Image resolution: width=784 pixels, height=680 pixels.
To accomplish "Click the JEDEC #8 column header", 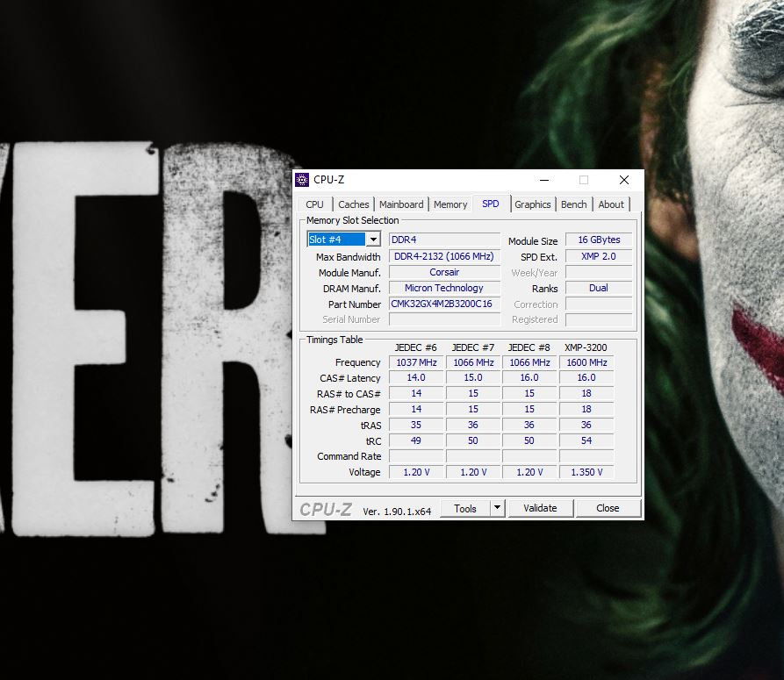I will click(529, 347).
